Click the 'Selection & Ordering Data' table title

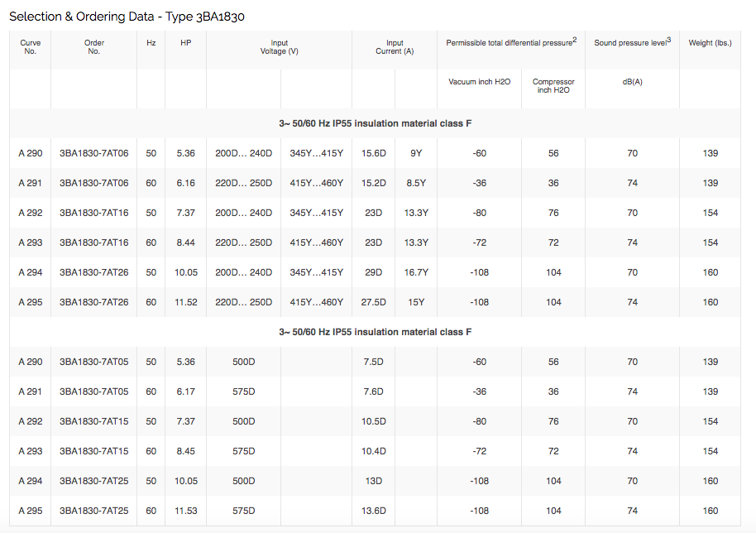tap(127, 17)
